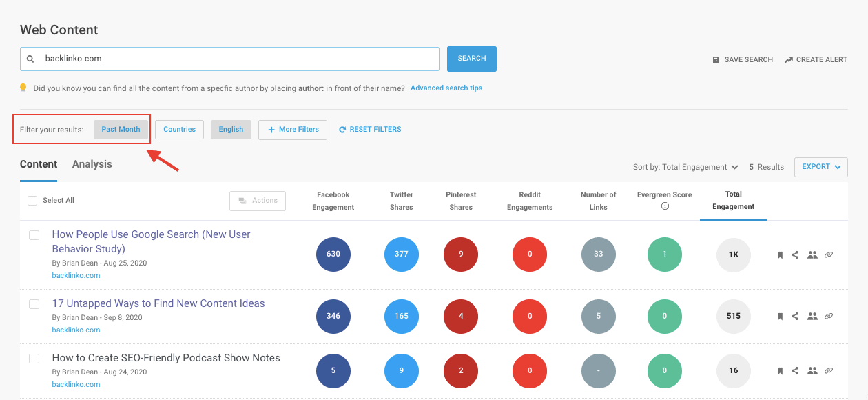Screen dimensions: 868x400
Task: Click the Facebook engagement 630 circle
Action: point(333,254)
